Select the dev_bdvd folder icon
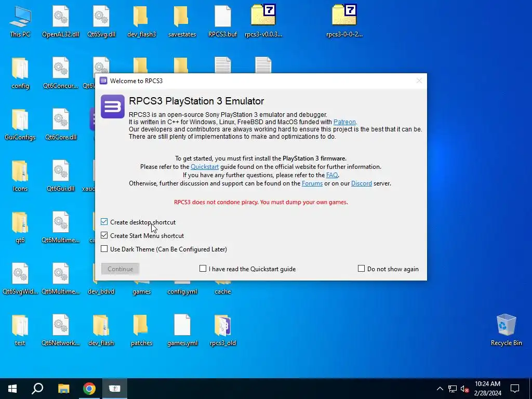 [x=101, y=291]
